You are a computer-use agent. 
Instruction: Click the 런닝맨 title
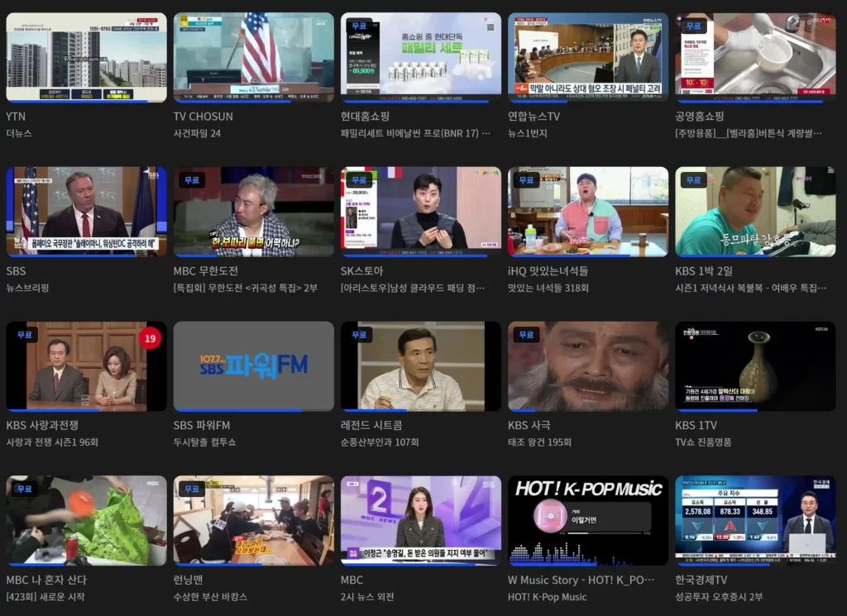(188, 580)
